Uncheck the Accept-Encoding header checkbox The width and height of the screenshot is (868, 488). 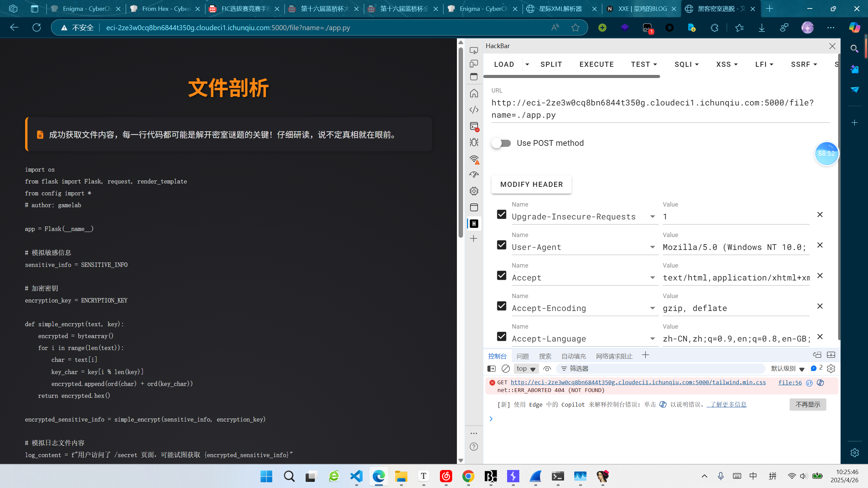click(x=501, y=306)
